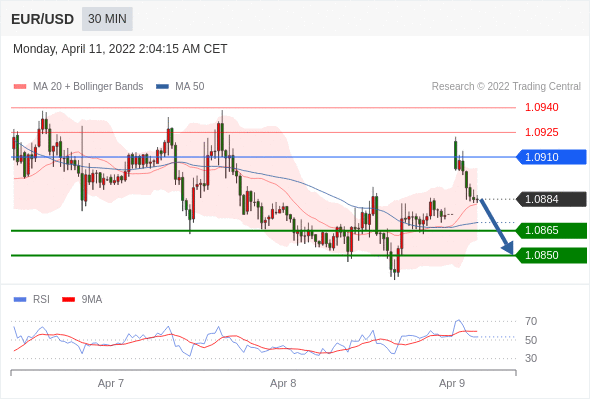Click the Apr 7 date axis label

[x=111, y=383]
